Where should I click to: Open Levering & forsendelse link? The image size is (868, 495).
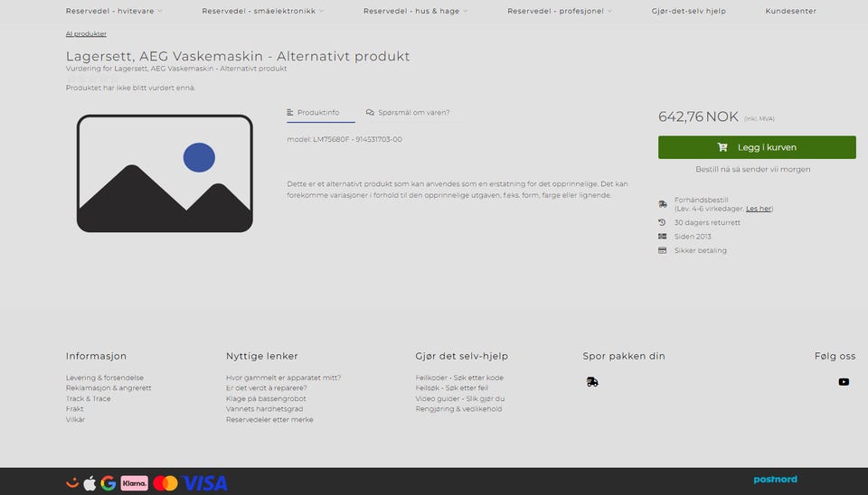105,378
